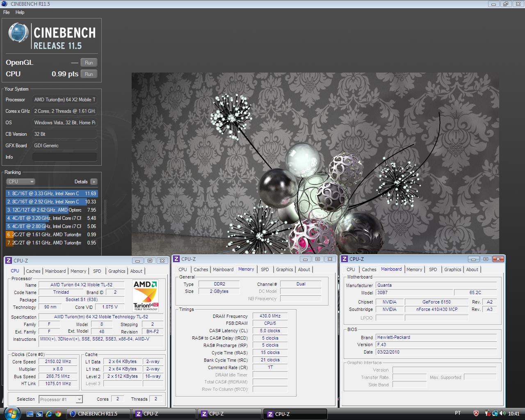The height and width of the screenshot is (420, 525).
Task: Activate the second CPU-Z taskbar button
Action: (229, 414)
